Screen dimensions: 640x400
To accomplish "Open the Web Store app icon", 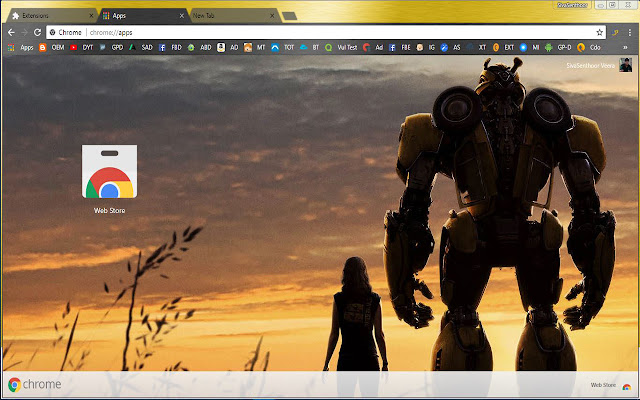I will pyautogui.click(x=110, y=173).
